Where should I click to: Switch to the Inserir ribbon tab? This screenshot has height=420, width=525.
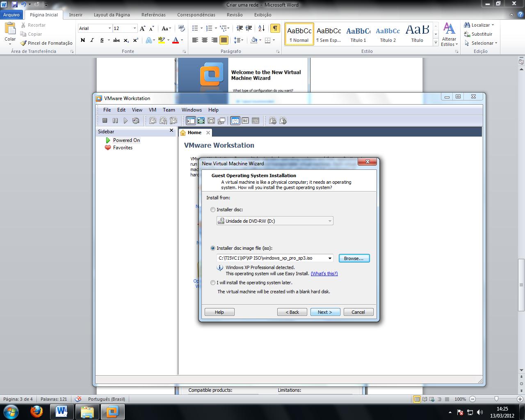76,15
